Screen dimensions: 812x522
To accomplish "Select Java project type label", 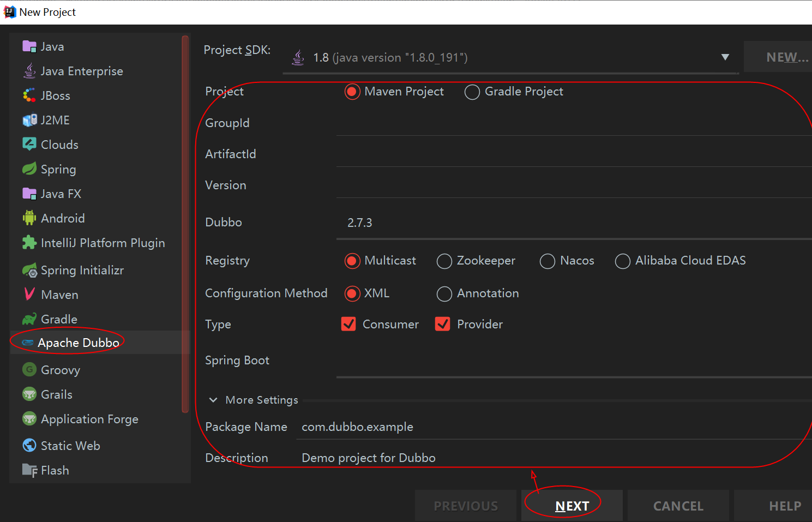I will pos(52,47).
